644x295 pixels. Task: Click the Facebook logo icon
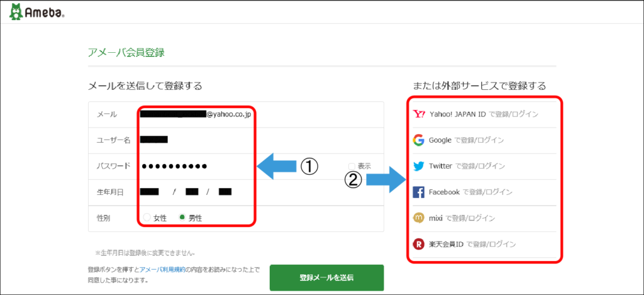click(x=419, y=192)
